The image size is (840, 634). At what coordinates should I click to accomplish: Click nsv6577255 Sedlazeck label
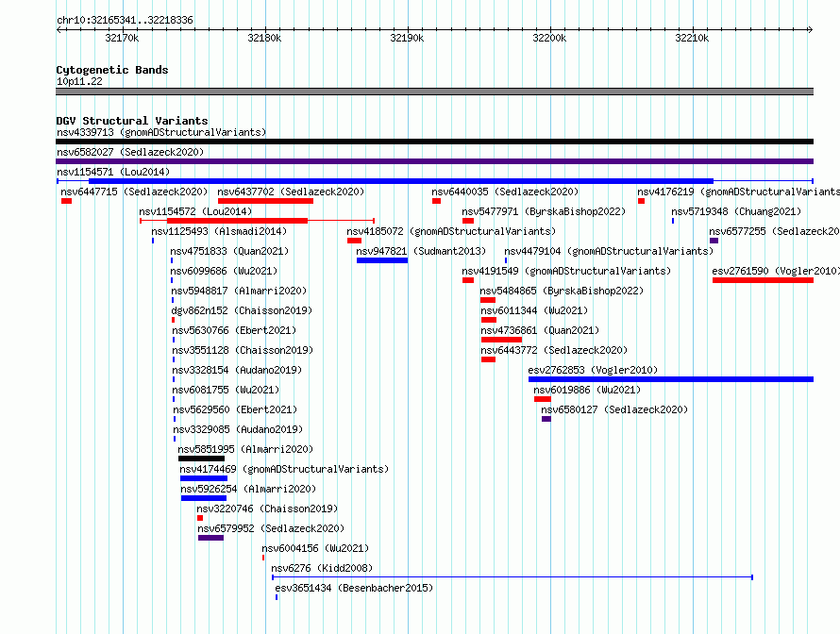[774, 231]
